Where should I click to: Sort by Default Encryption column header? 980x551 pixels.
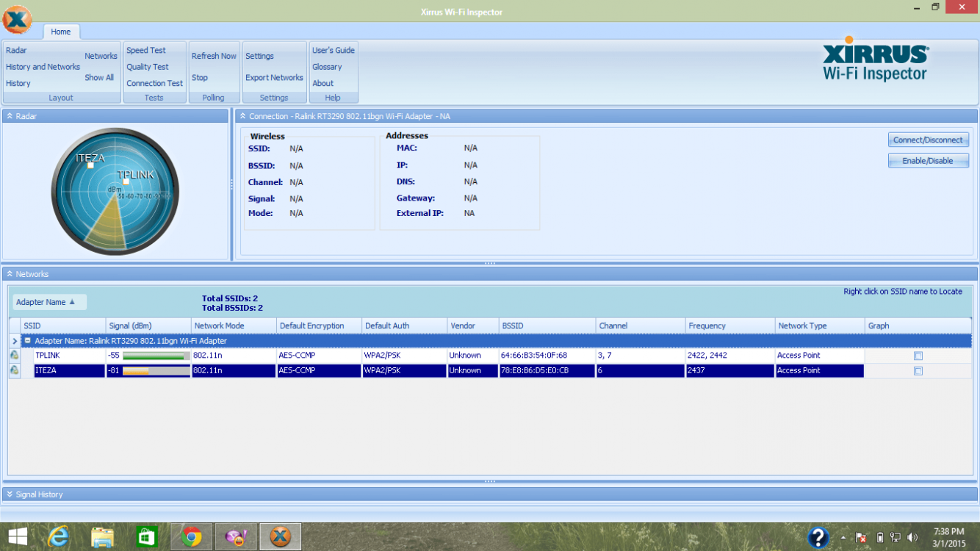tap(319, 325)
